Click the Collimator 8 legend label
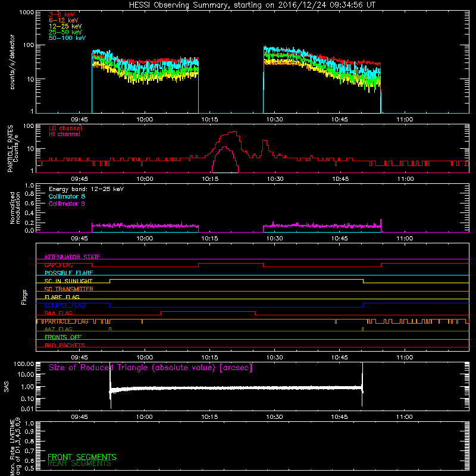The height and width of the screenshot is (476, 476). click(x=67, y=196)
